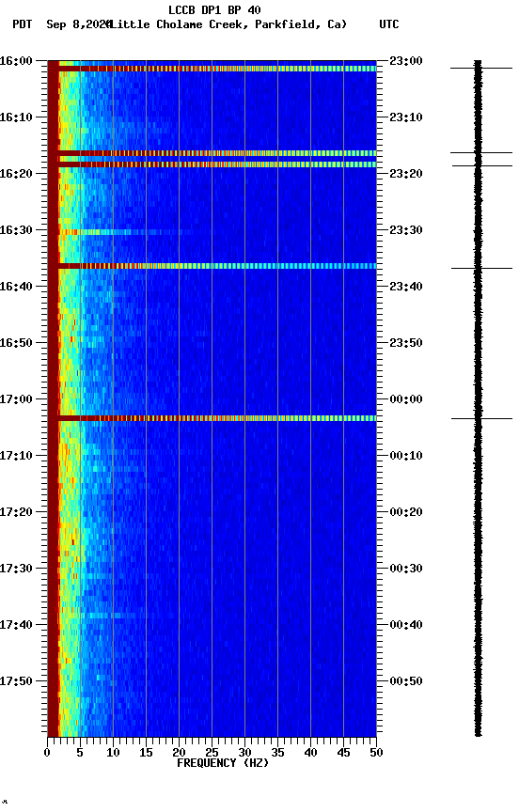Click the '00:10' UTC time label
Screen dimensions: 519x812
point(406,456)
